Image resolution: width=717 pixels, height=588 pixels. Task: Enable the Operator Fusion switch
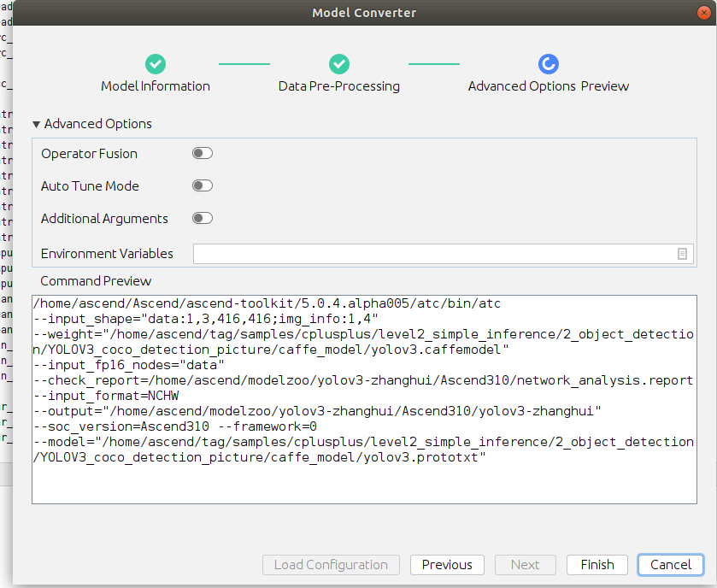coord(203,154)
